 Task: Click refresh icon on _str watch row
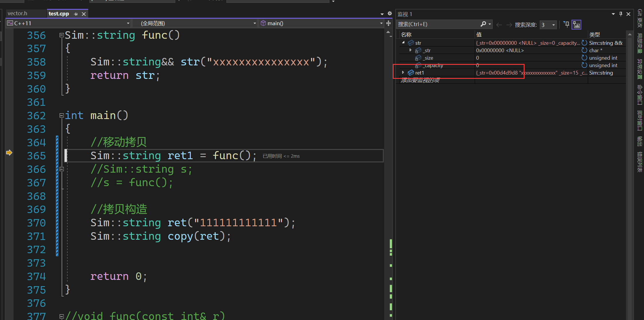point(584,50)
